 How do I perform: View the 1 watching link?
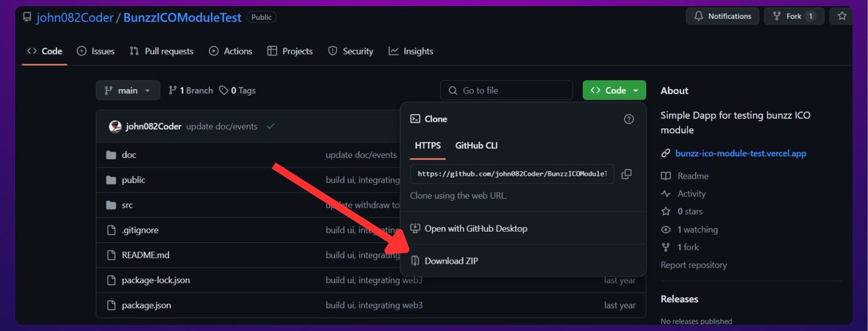point(698,229)
